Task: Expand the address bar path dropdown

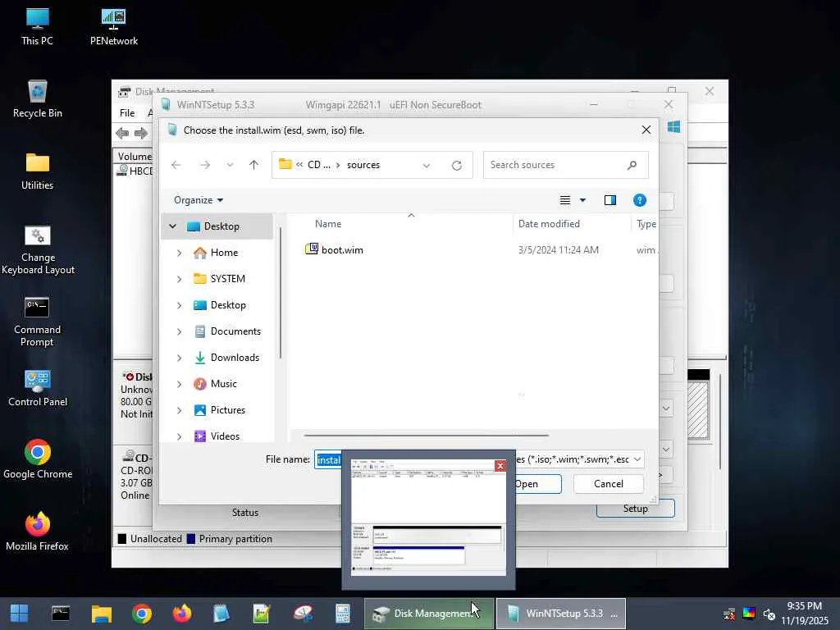Action: 427,166
